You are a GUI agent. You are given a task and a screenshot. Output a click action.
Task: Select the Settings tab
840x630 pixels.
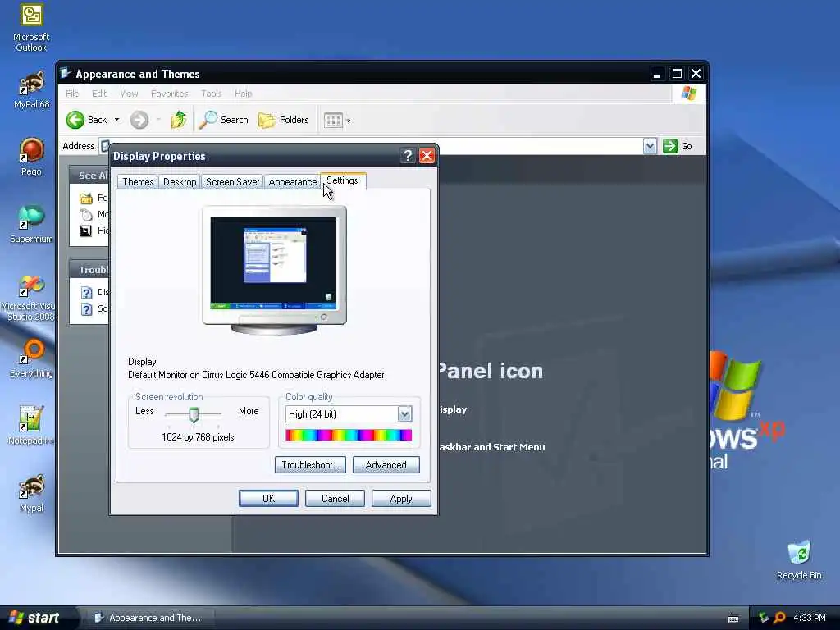click(343, 180)
